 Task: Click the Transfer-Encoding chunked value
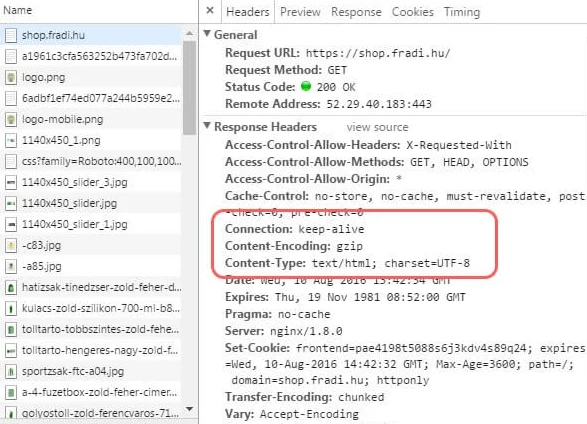pyautogui.click(x=361, y=397)
